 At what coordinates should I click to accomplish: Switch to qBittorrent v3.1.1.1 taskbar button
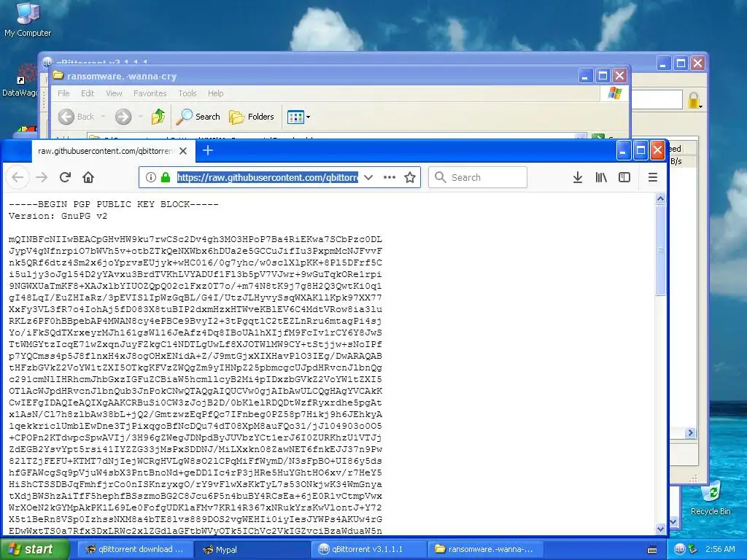[x=369, y=549]
